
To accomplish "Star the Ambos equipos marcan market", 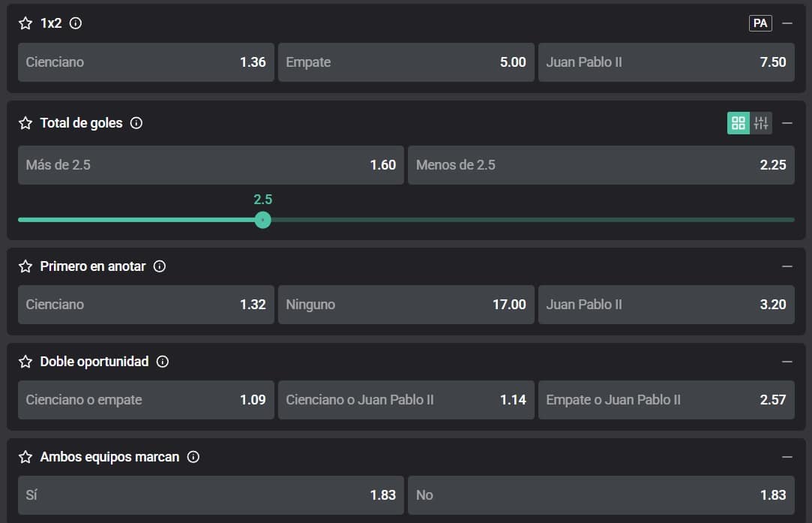I will [x=25, y=457].
